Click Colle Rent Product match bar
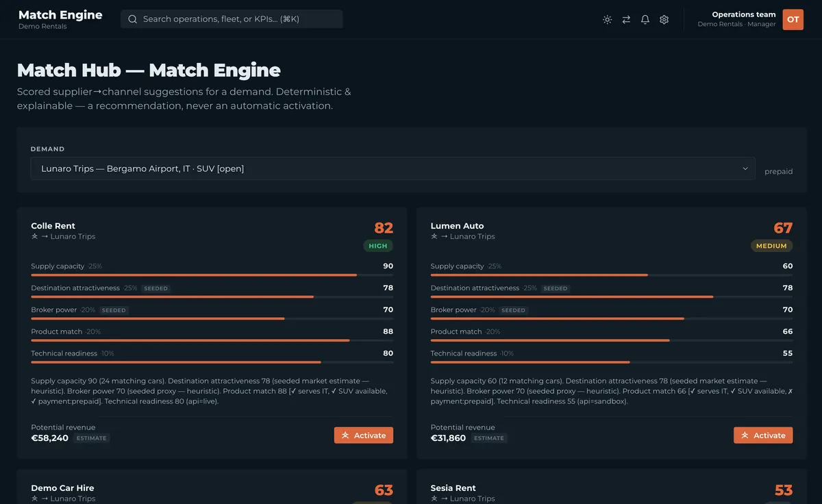The height and width of the screenshot is (504, 822). point(212,340)
